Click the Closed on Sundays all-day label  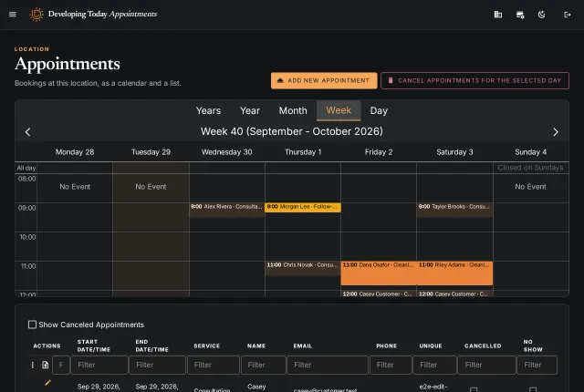click(x=530, y=168)
